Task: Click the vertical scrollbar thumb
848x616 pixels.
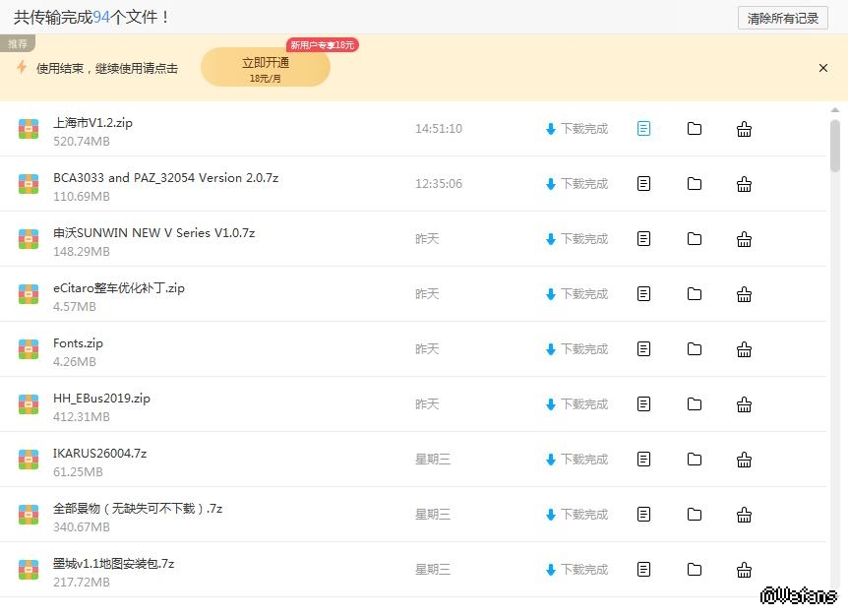Action: (835, 146)
